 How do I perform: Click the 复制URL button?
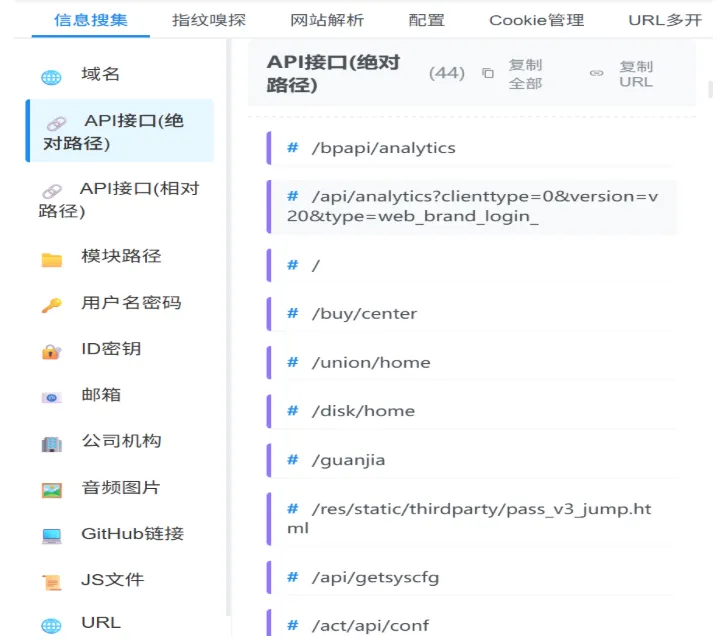(x=636, y=74)
